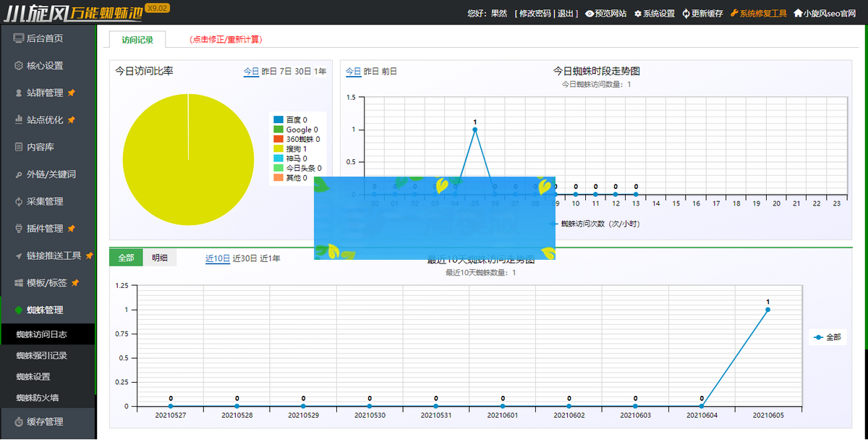Expand the 缓存管理 sidebar section
This screenshot has height=440, width=868.
[44, 422]
